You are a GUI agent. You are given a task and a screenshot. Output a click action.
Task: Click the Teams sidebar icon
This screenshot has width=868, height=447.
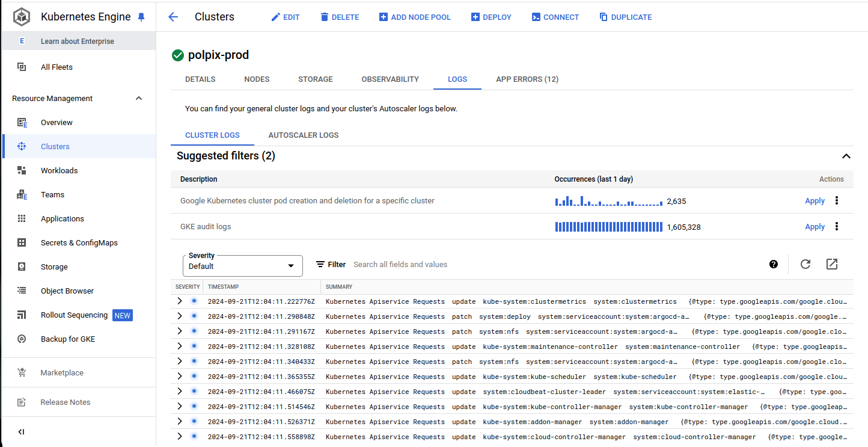22,194
